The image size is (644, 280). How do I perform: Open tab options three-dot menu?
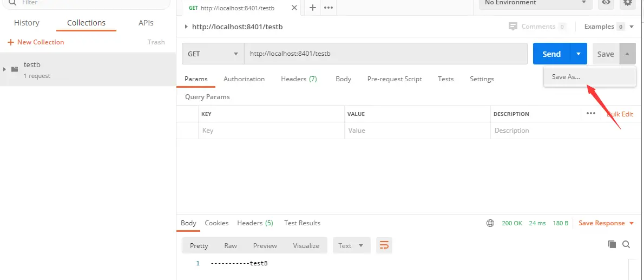click(x=328, y=8)
